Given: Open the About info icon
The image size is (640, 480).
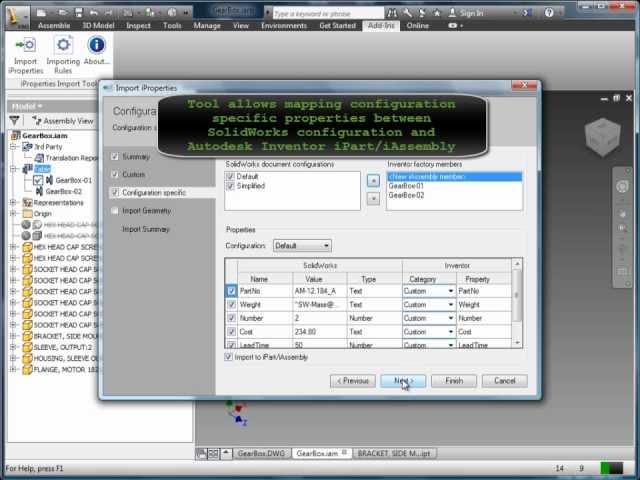Looking at the screenshot, I should (96, 51).
